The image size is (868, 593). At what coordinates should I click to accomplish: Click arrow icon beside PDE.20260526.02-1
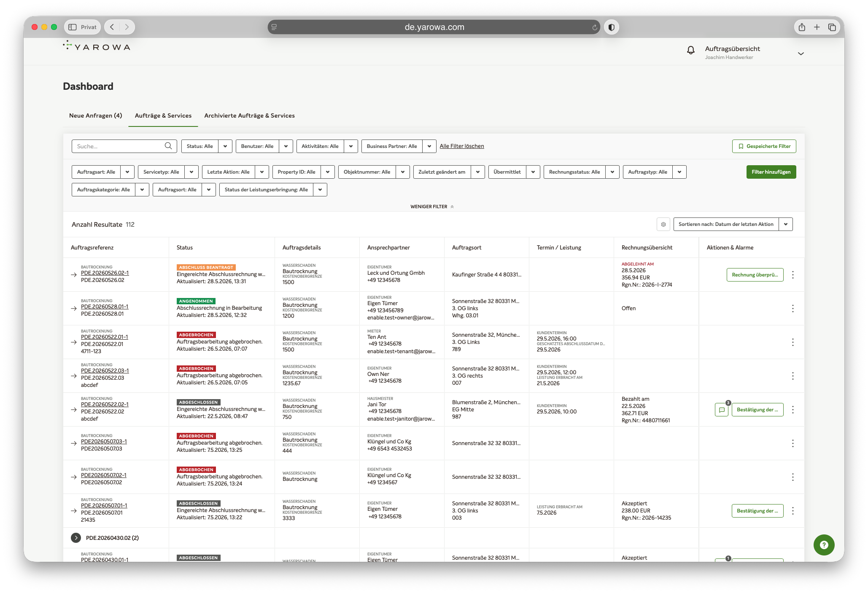point(74,274)
